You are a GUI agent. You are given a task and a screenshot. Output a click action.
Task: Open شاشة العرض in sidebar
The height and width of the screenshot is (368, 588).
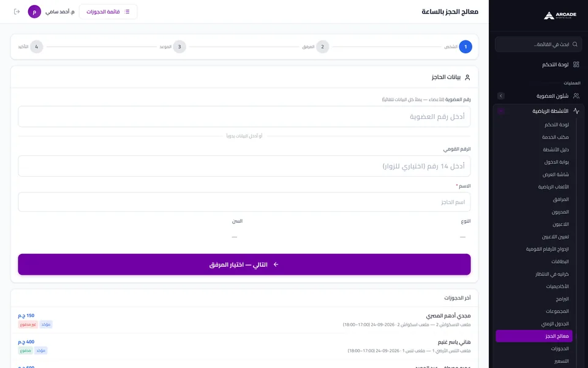pyautogui.click(x=556, y=175)
